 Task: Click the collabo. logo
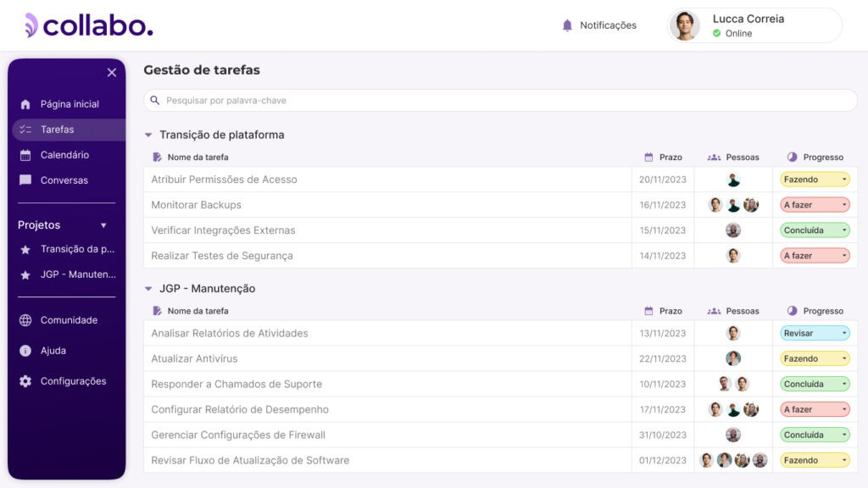point(89,25)
